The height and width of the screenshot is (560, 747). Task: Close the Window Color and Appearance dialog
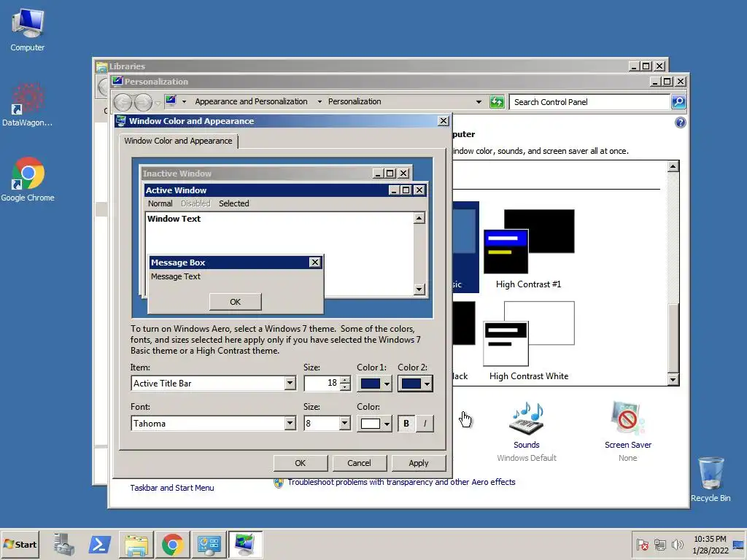443,121
